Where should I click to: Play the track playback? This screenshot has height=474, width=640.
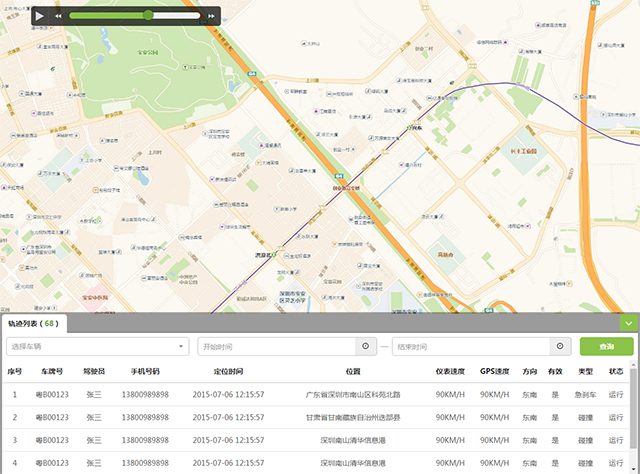(39, 16)
